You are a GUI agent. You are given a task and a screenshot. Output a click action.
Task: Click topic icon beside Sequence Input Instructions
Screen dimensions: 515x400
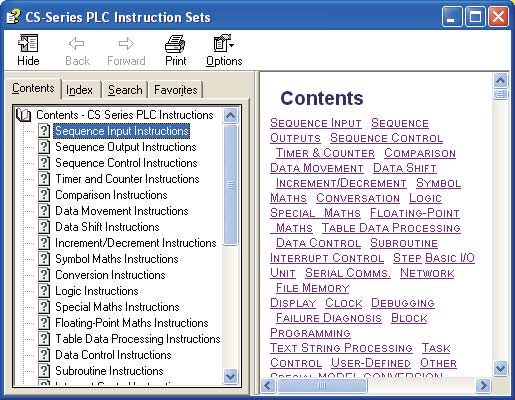pos(44,131)
